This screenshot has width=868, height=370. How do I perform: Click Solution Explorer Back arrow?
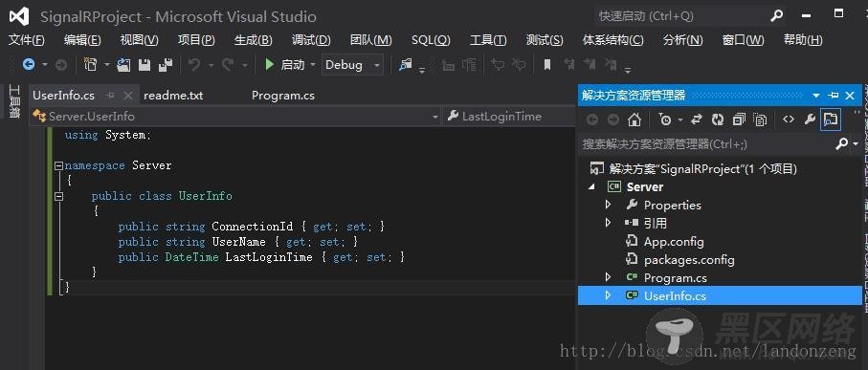592,119
